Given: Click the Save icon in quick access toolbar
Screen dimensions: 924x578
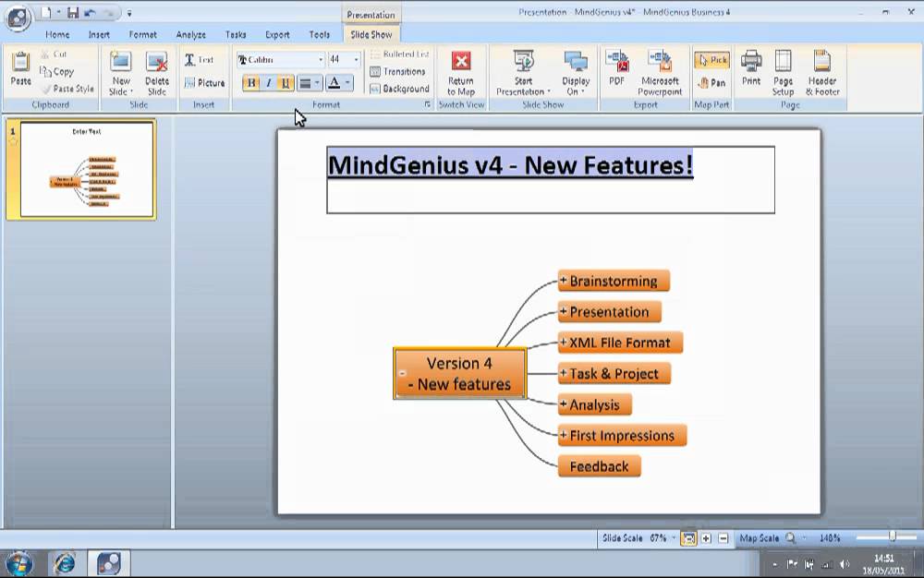Looking at the screenshot, I should click(x=72, y=12).
